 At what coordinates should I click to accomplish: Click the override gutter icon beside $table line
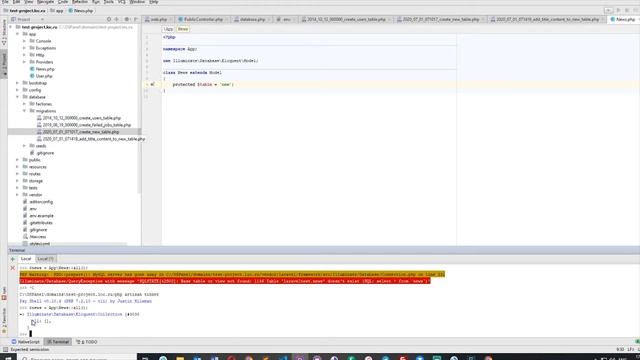(152, 84)
